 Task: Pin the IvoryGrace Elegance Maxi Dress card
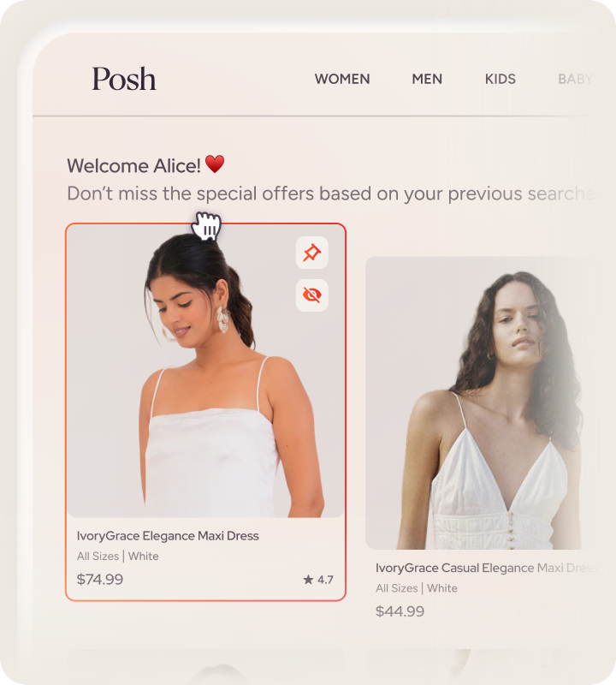click(311, 253)
